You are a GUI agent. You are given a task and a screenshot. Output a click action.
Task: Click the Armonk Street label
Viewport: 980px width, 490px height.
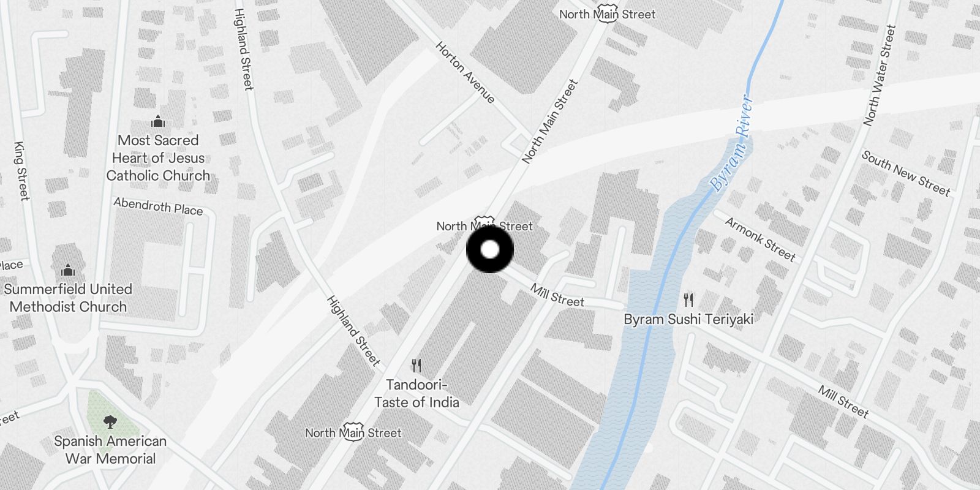tap(760, 239)
